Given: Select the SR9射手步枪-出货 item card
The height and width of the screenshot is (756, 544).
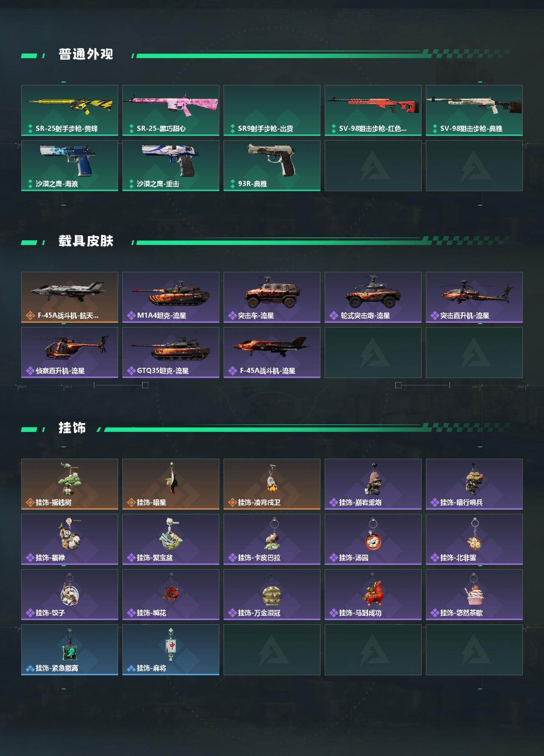Looking at the screenshot, I should pos(272,110).
